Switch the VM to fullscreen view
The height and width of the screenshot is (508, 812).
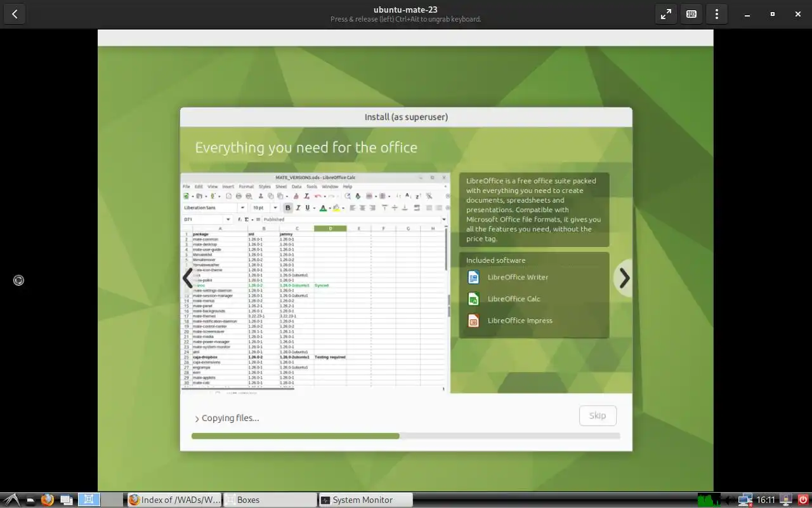666,14
